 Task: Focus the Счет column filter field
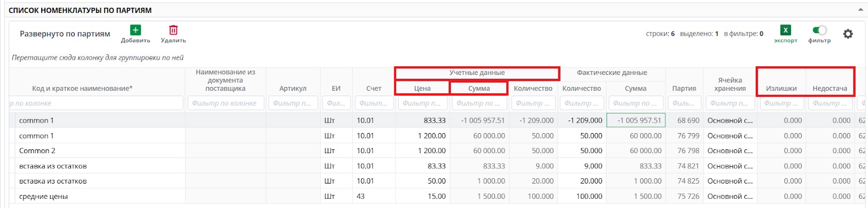[374, 103]
